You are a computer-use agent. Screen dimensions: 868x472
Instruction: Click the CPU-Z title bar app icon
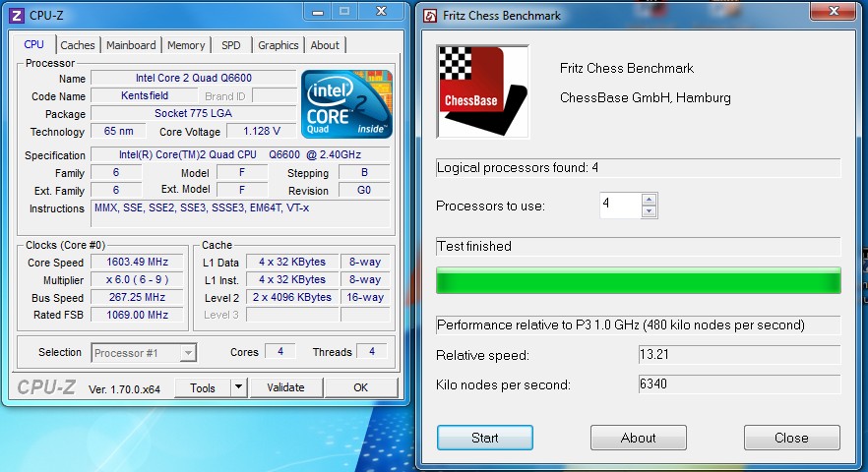point(17,16)
